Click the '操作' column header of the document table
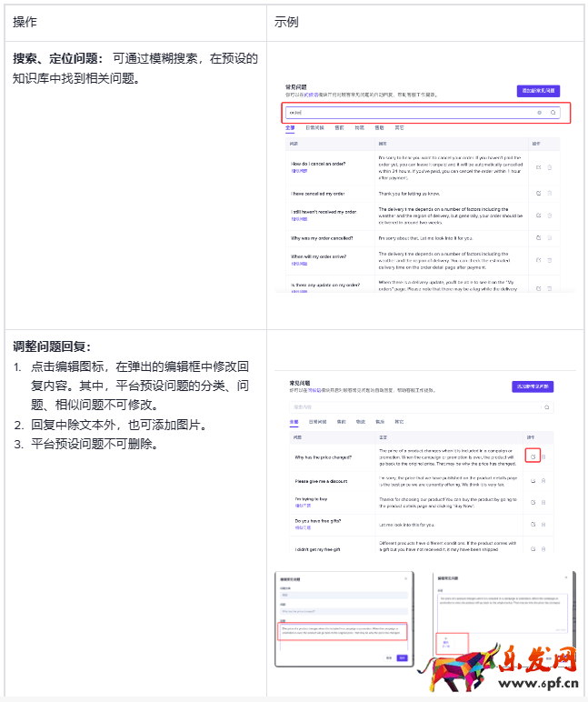Screen dimensions: 588x702 [x=25, y=22]
